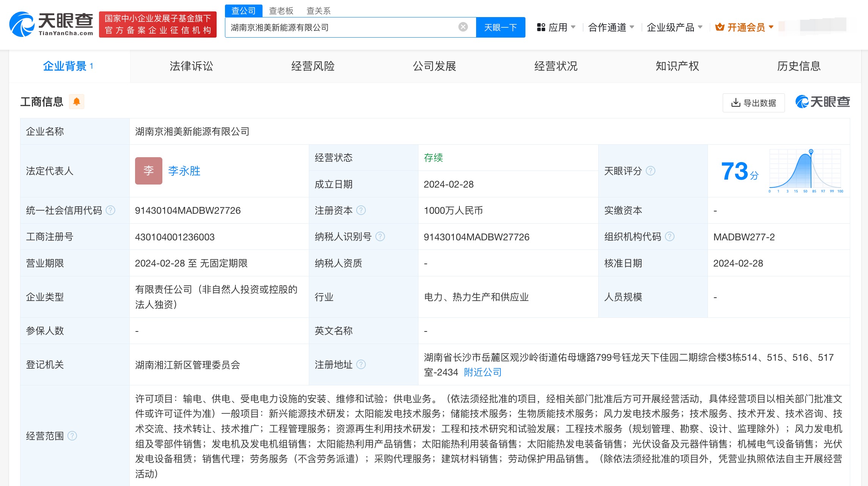Click help icon next to 天眼评分
The image size is (868, 486).
coord(651,171)
